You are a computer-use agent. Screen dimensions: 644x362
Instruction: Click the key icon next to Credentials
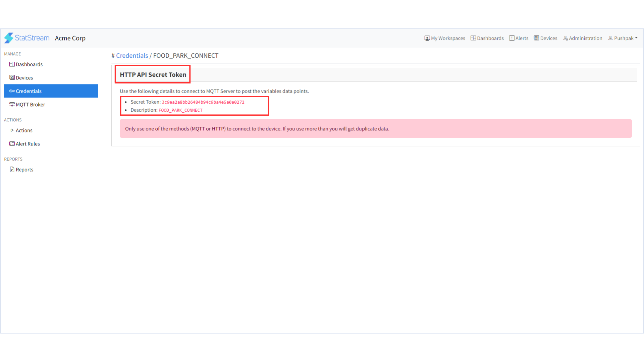click(12, 91)
